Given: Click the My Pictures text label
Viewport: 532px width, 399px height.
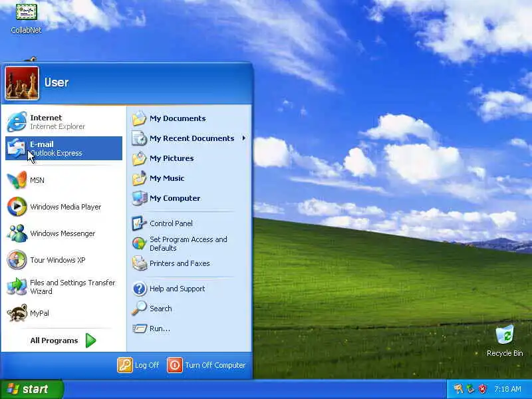Looking at the screenshot, I should click(x=172, y=158).
